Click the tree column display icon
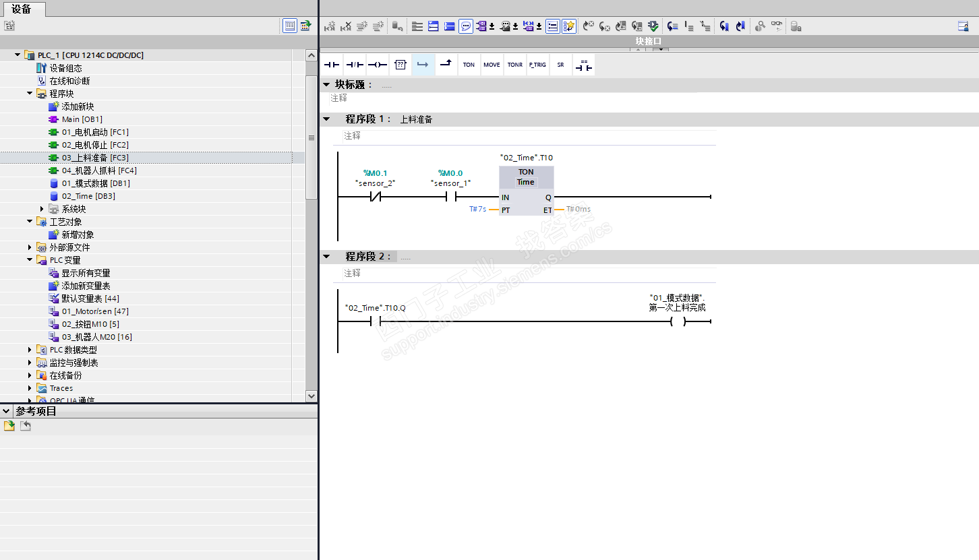Viewport: 979px width, 560px height. tap(306, 26)
